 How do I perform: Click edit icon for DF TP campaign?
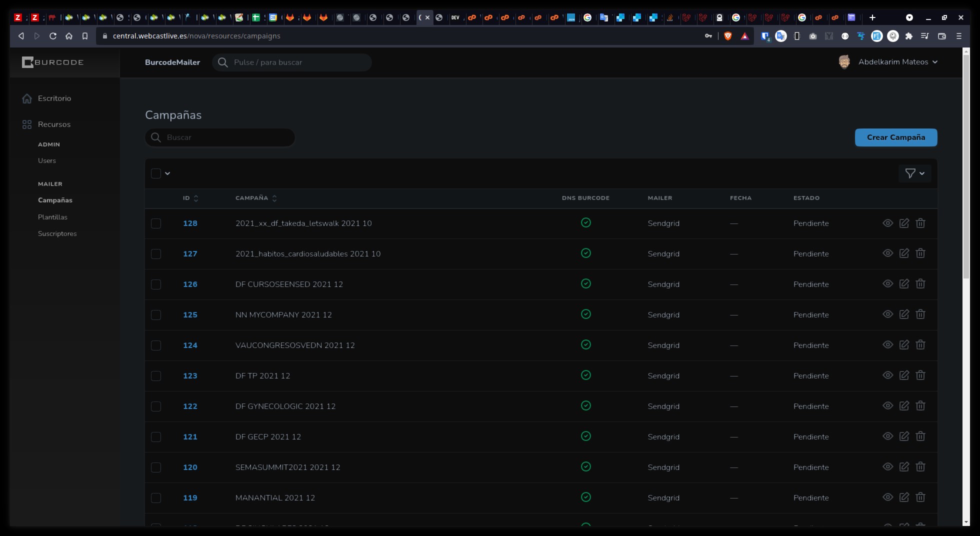click(x=904, y=375)
